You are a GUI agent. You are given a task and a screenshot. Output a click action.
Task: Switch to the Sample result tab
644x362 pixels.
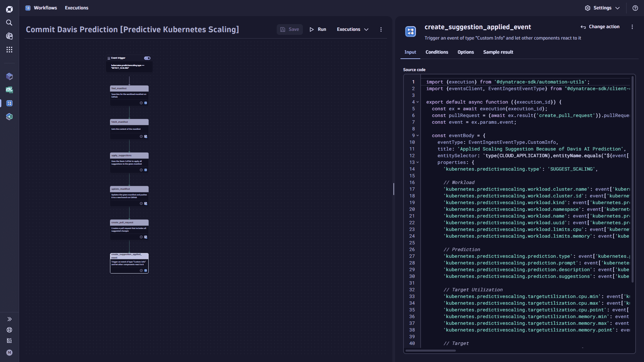point(498,52)
